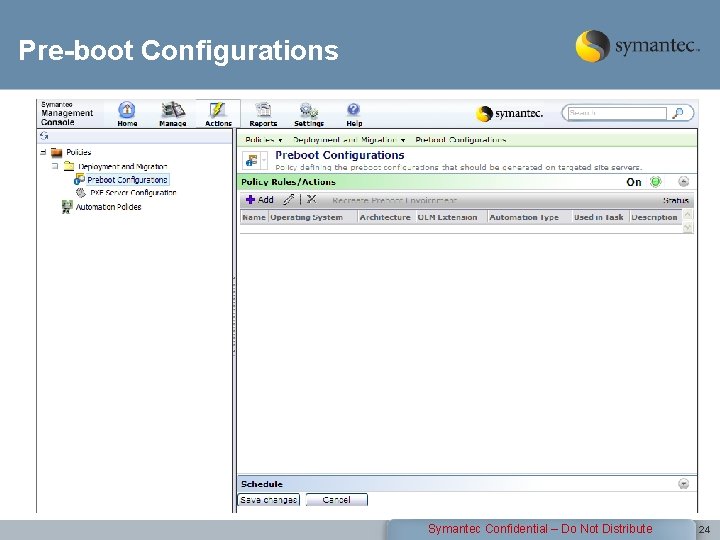Click the edit pencil icon

[288, 199]
